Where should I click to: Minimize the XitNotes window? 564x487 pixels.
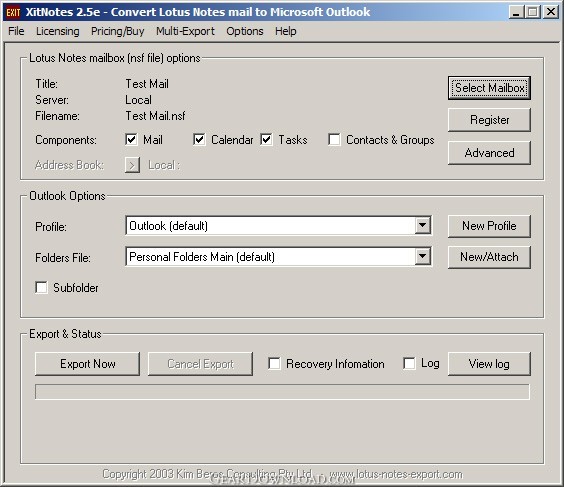pyautogui.click(x=516, y=12)
